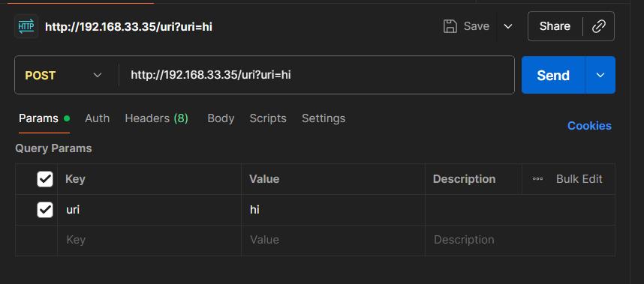Click the empty Key field in new row
644x284 pixels.
point(149,240)
